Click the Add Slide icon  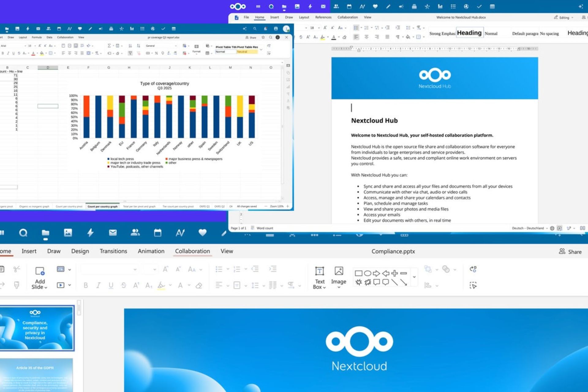point(40,277)
